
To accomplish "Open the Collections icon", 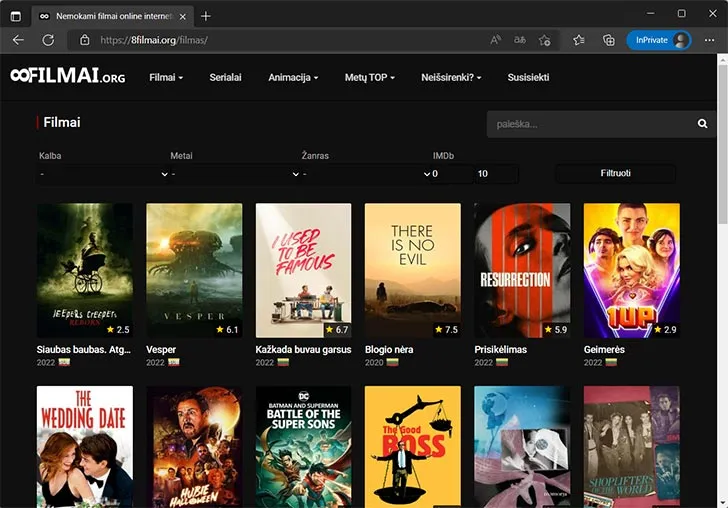I will [608, 40].
